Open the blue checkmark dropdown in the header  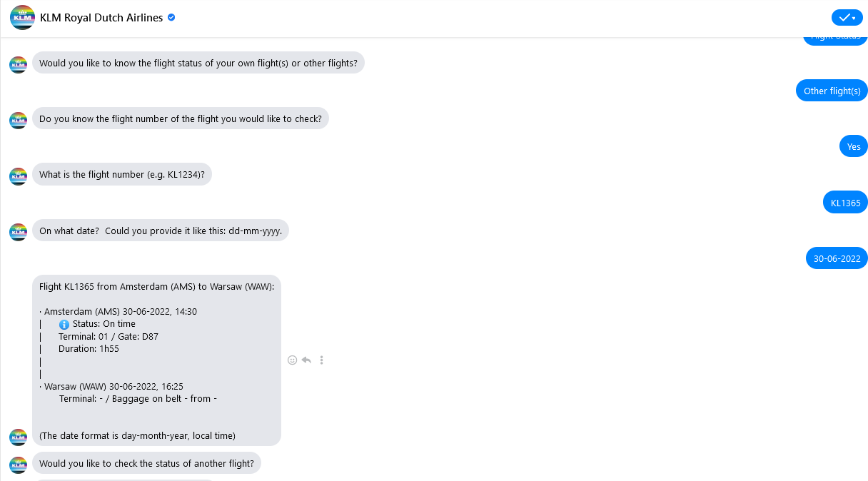pyautogui.click(x=847, y=18)
